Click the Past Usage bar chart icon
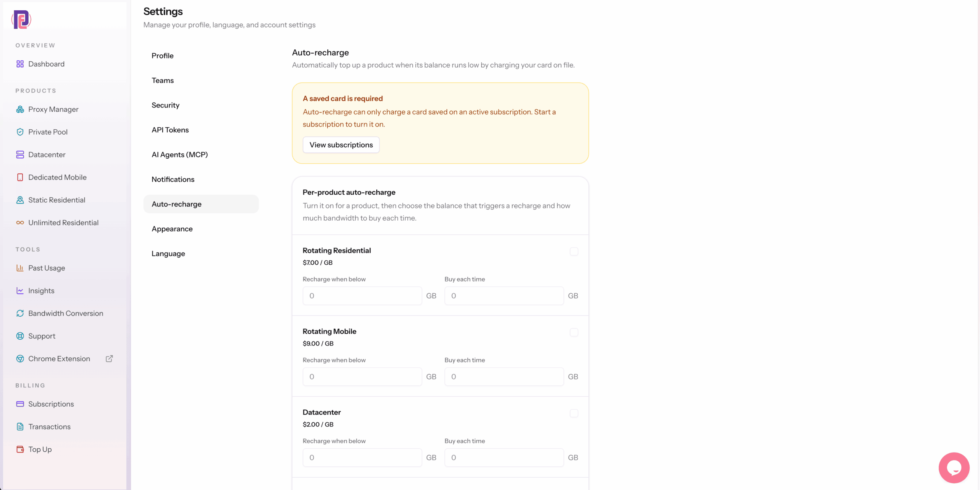980x490 pixels. pos(20,268)
